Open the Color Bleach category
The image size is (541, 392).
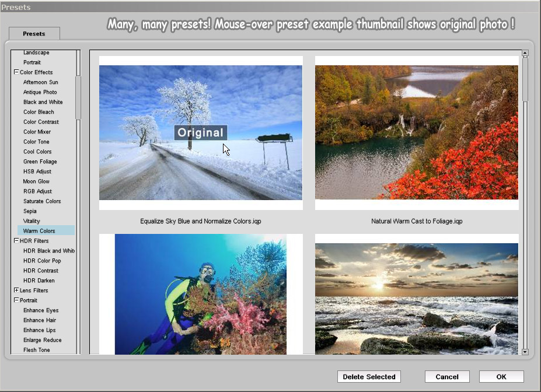(39, 112)
